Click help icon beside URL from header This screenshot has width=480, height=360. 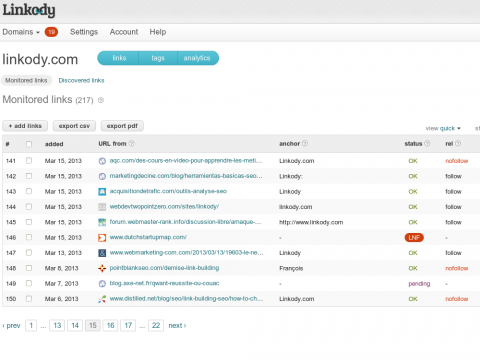[132, 143]
